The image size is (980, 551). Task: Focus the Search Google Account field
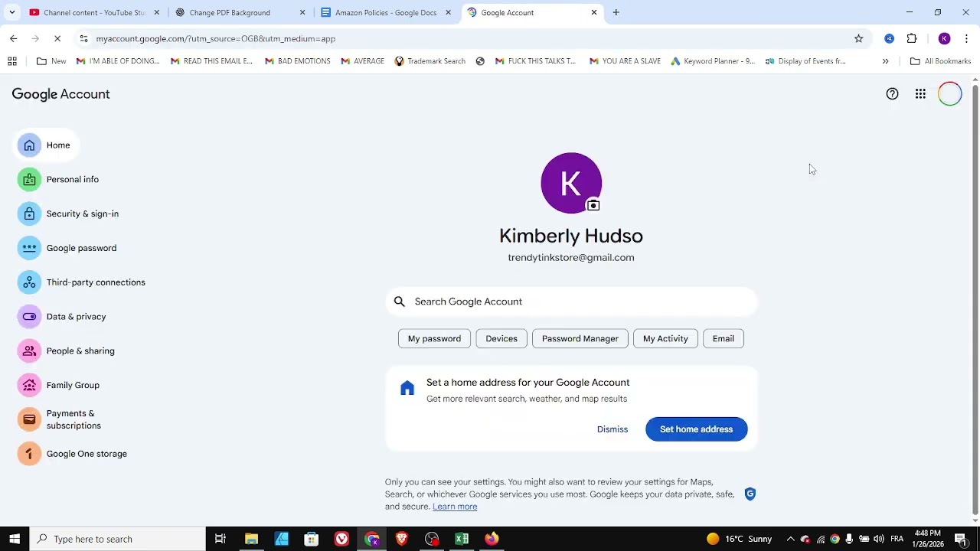[571, 302]
